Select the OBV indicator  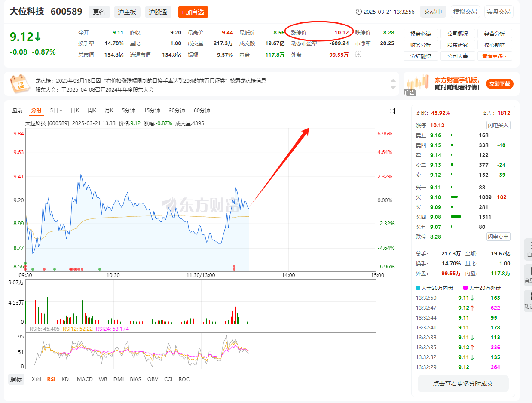153,379
